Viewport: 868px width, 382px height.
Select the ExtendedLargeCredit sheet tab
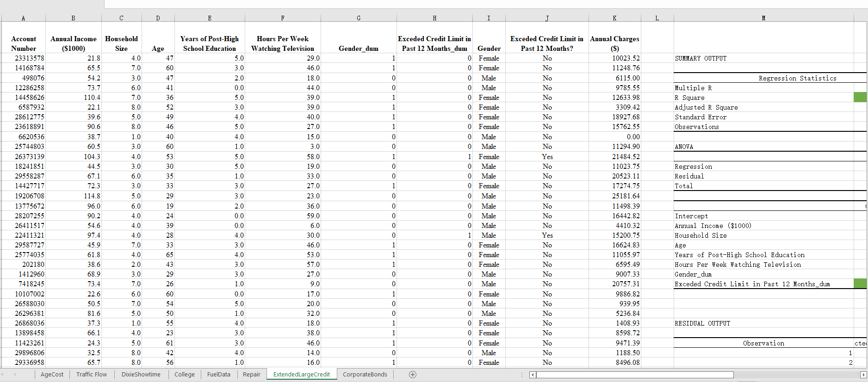tap(302, 375)
